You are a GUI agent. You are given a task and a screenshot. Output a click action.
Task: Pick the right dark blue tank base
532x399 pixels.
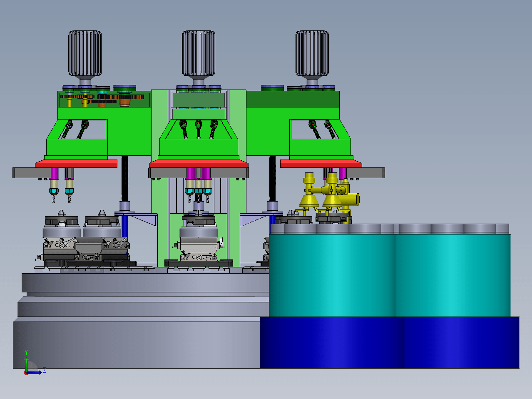coord(461,342)
